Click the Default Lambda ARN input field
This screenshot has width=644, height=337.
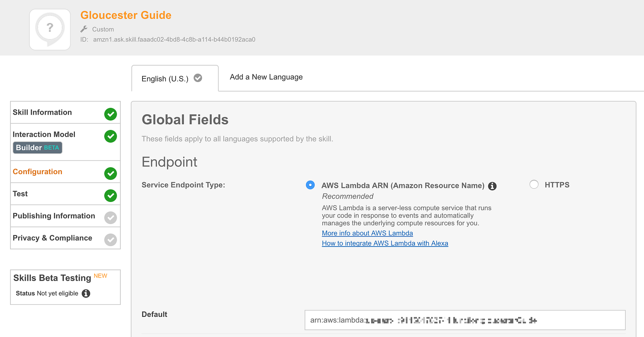coord(464,320)
